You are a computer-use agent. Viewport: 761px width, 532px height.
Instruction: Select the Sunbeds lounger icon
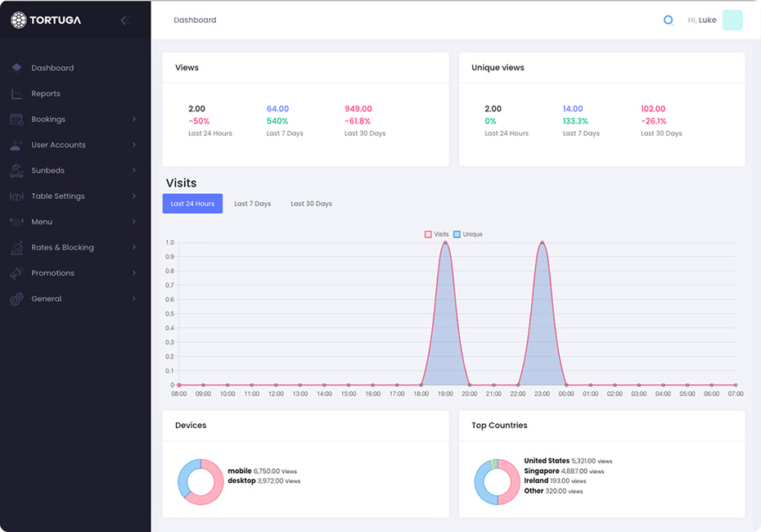tap(16, 171)
